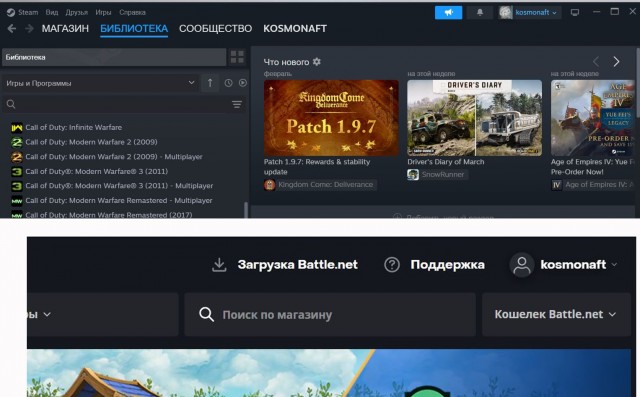Expand the kosmonaft account menu on Battle.net
640x397 pixels.
[578, 265]
